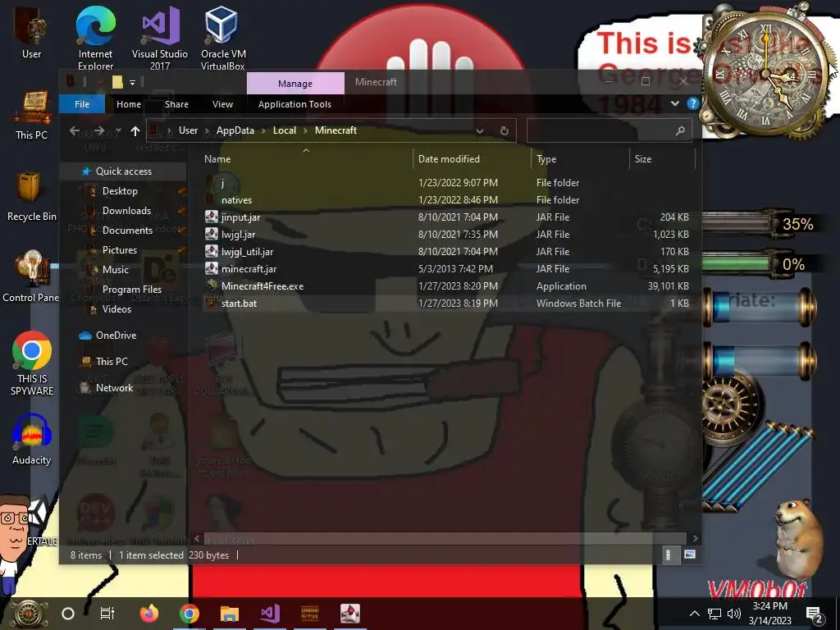Viewport: 840px width, 630px height.
Task: Open Desktop in navigation pane
Action: (x=120, y=190)
